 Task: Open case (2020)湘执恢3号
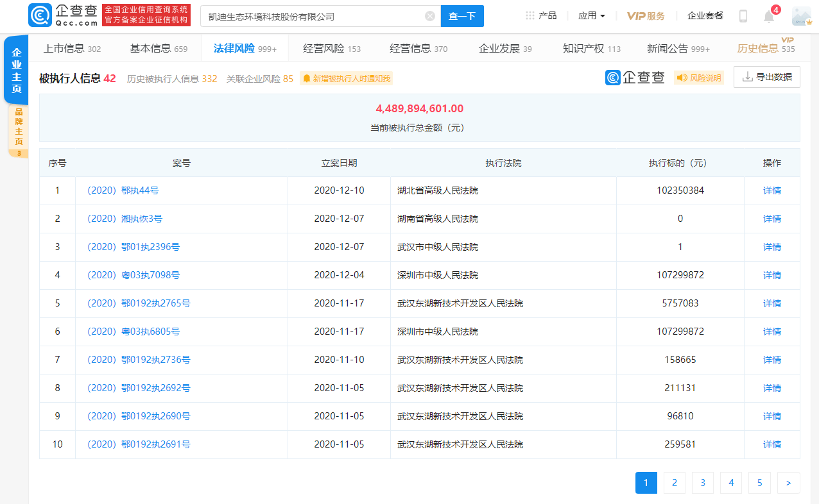tap(125, 219)
